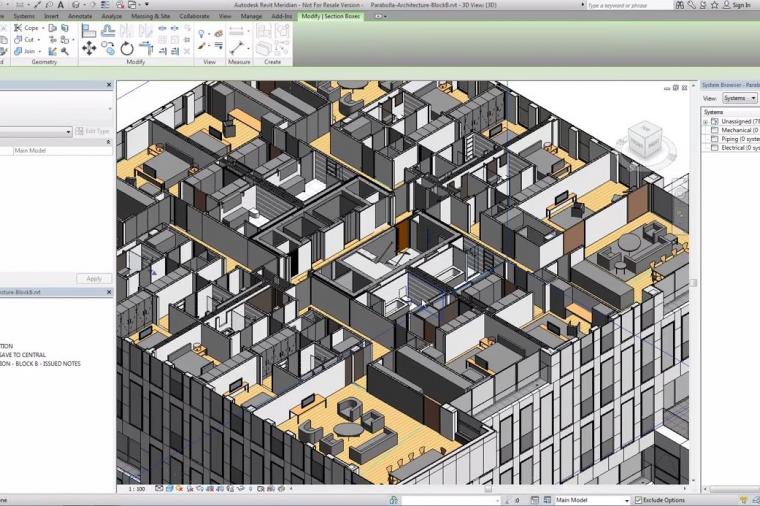Viewport: 760px width, 506px height.
Task: Expand the Unassigned systems tree node
Action: click(705, 121)
